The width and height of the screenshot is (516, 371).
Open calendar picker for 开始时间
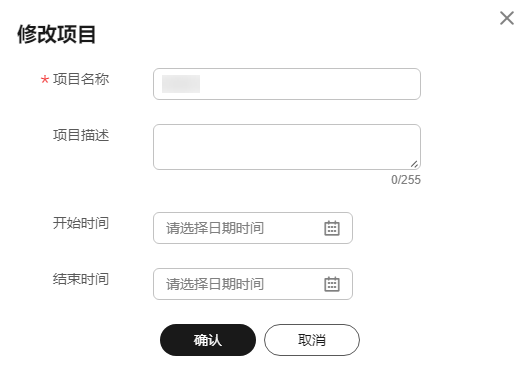(x=332, y=228)
